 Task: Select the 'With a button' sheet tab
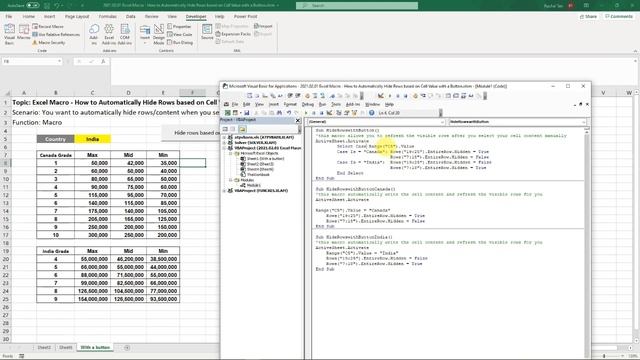coord(95,348)
